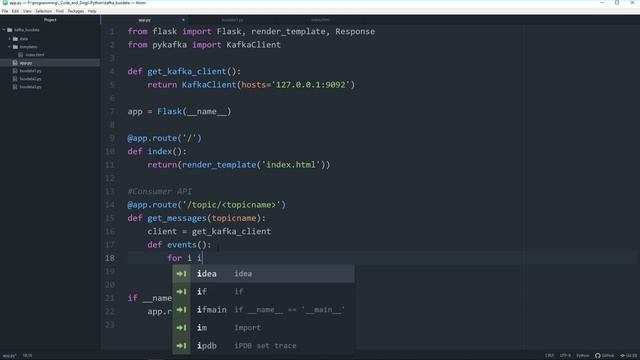
Task: Click the '/topic/<topicname>' route string
Action: (231, 205)
